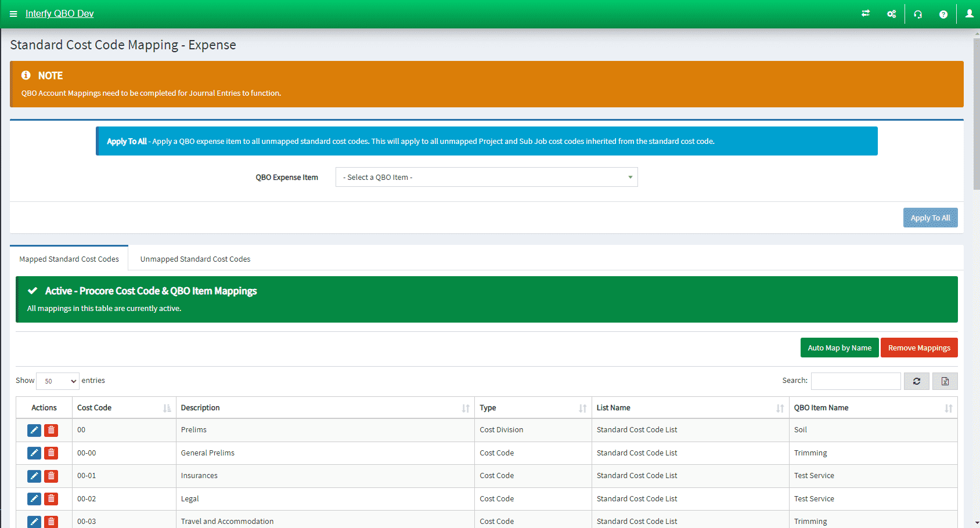Click the Interfy QBO Dev link
980x528 pixels.
click(x=59, y=14)
